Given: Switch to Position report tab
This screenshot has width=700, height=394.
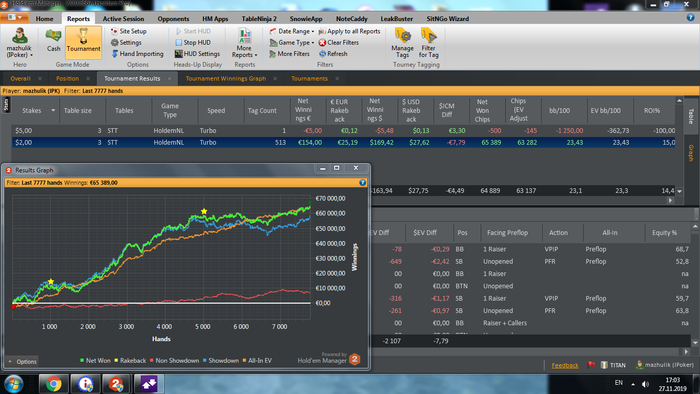Looking at the screenshot, I should [67, 79].
